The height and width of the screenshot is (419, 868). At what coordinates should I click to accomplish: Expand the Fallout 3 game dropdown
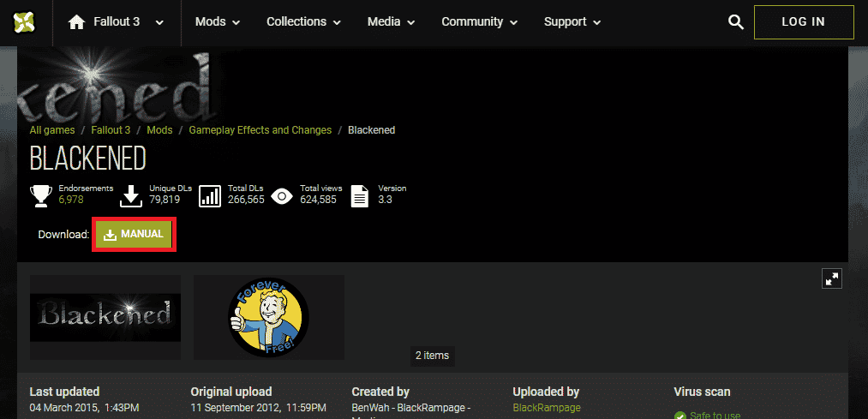coord(159,22)
